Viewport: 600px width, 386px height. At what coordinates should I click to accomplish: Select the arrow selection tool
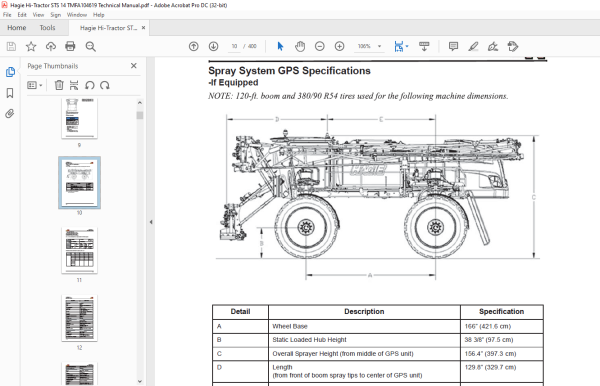[x=280, y=46]
